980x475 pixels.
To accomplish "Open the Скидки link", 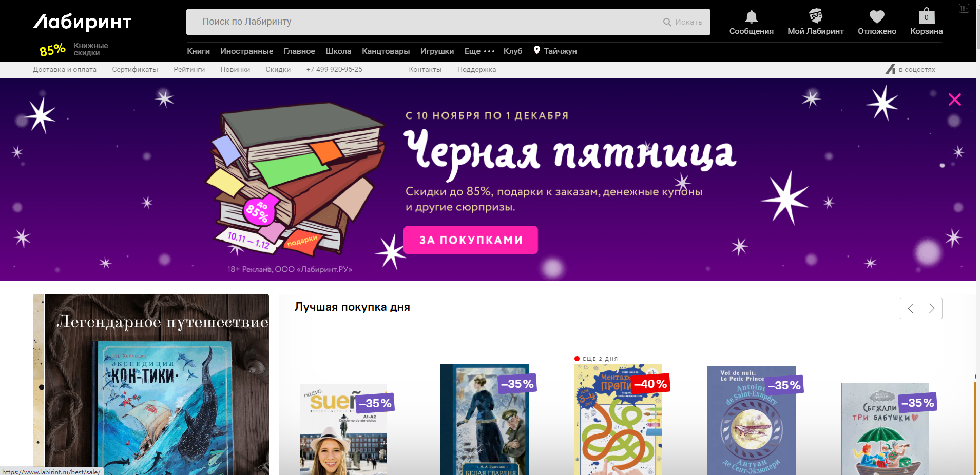I will (x=278, y=70).
